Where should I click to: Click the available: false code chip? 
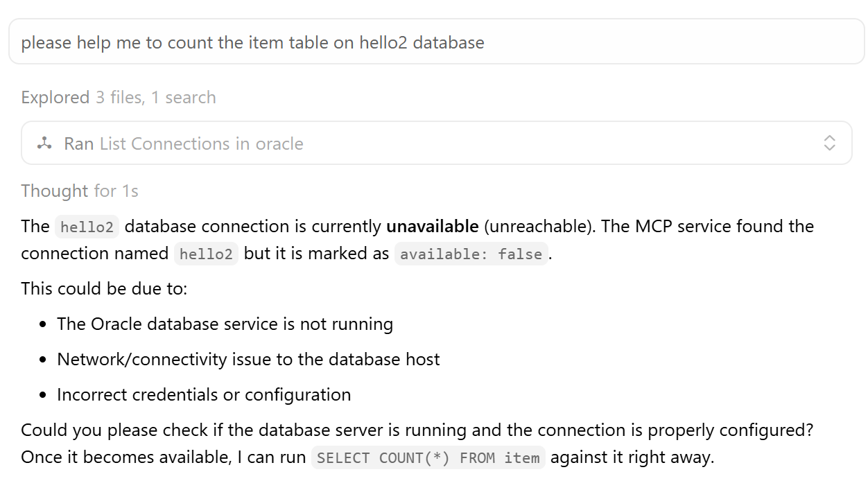[x=471, y=254]
